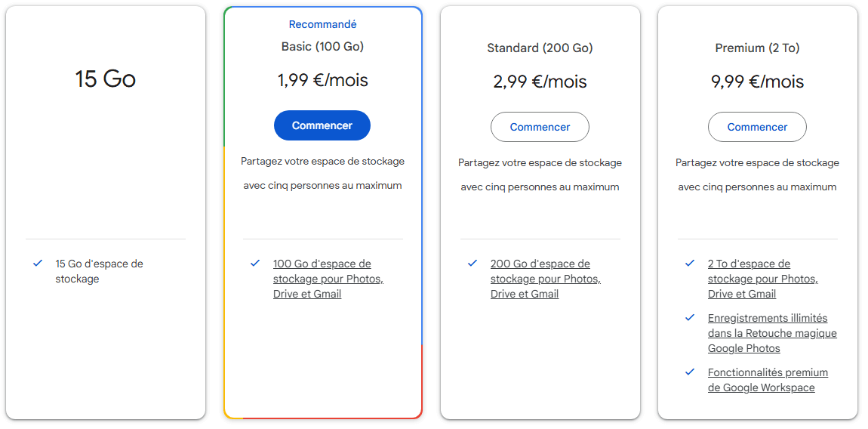Click checkmark icon beside 200 Go storage feature
Viewport: 868px width, 429px height.
tap(472, 263)
